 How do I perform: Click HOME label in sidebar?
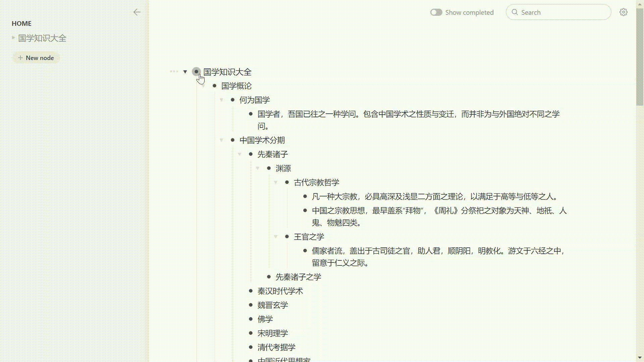[x=22, y=23]
